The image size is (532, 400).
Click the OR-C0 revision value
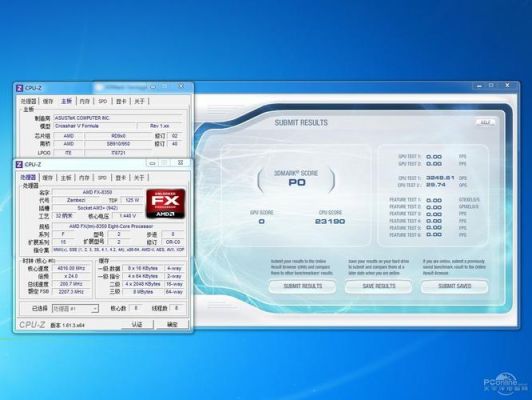tap(173, 242)
